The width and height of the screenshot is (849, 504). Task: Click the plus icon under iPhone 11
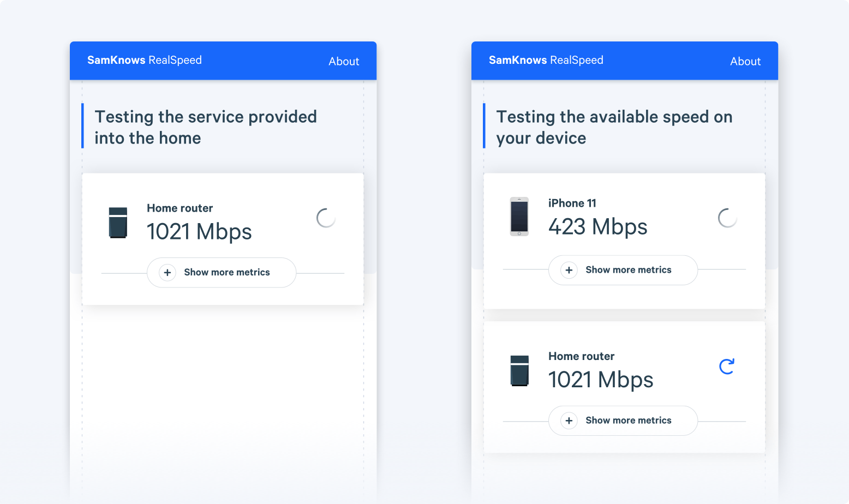click(569, 270)
